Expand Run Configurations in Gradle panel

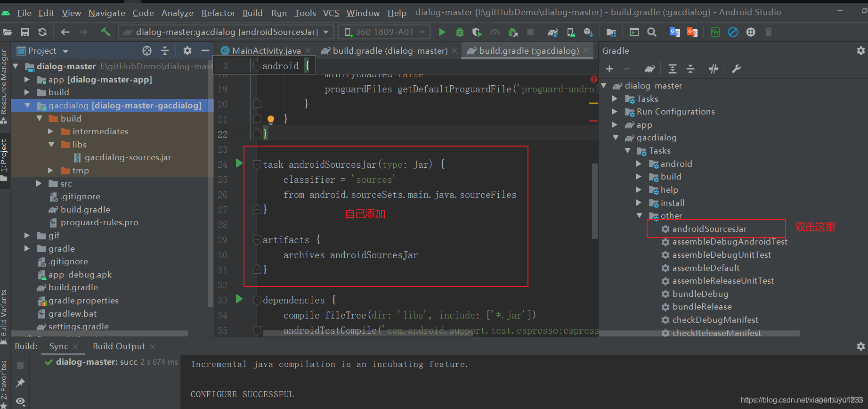pos(615,112)
